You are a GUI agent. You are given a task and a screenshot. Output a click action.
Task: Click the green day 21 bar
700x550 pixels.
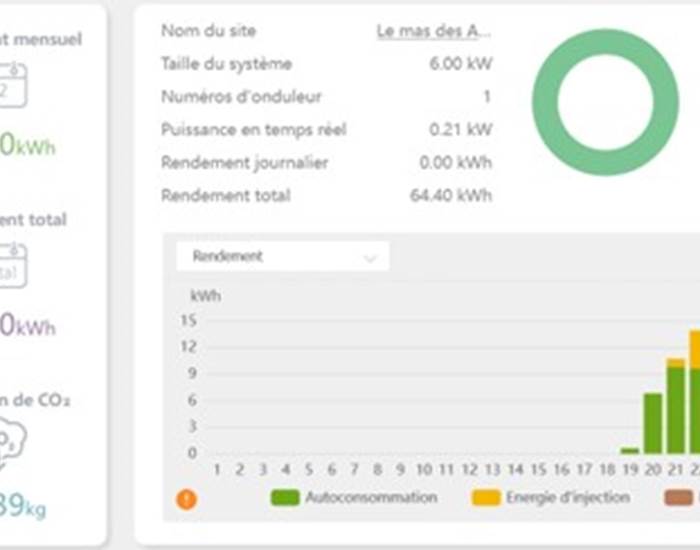(x=676, y=410)
